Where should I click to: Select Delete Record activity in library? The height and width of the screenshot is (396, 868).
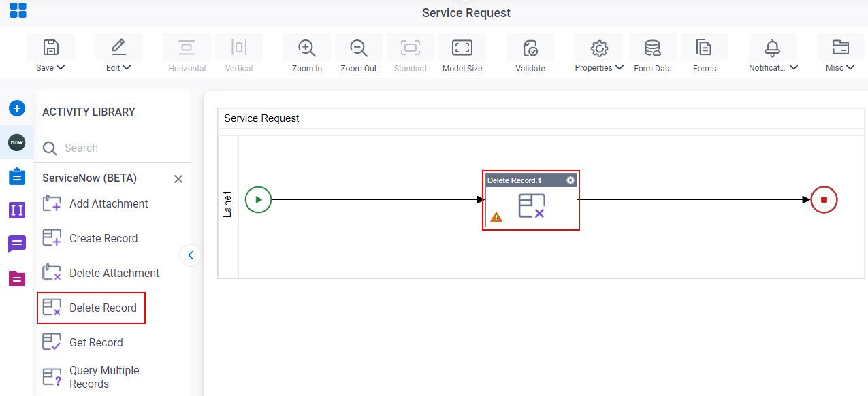(x=91, y=308)
